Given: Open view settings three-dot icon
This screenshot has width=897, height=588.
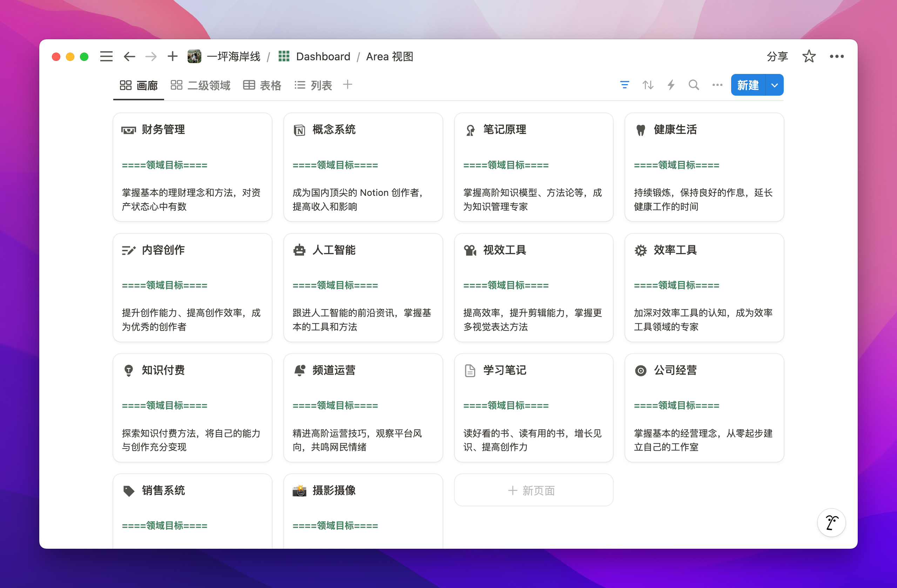Looking at the screenshot, I should (717, 85).
